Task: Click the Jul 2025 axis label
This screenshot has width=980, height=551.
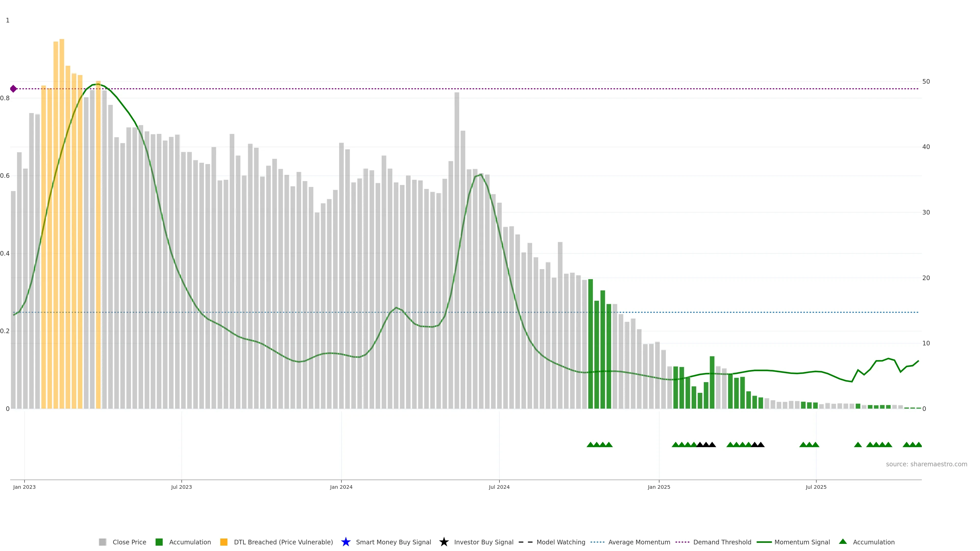Action: click(816, 487)
